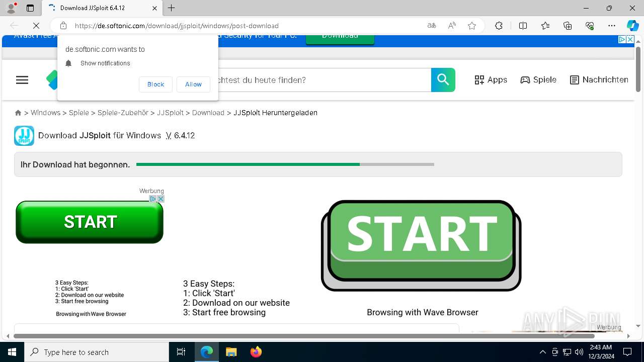Viewport: 644px width, 362px height.
Task: Open the Edge profile icon
Action: click(x=11, y=8)
